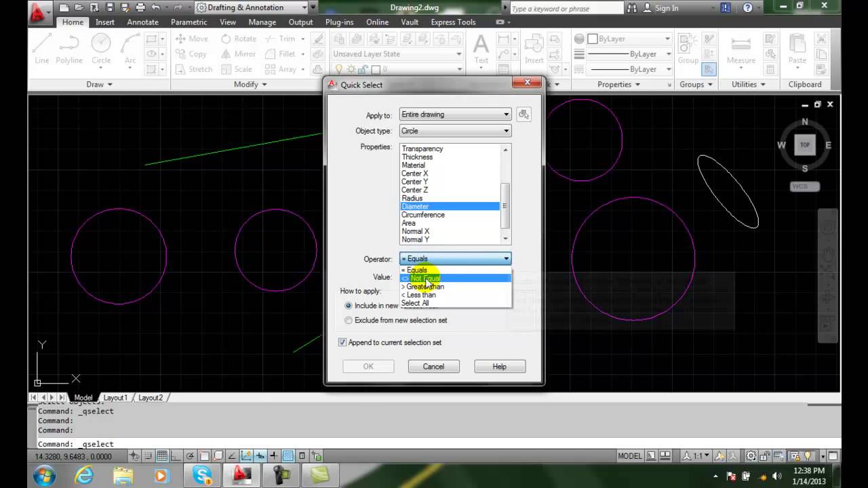Collapse the Operator dropdown showing Equals
The width and height of the screenshot is (868, 488).
pyautogui.click(x=455, y=259)
